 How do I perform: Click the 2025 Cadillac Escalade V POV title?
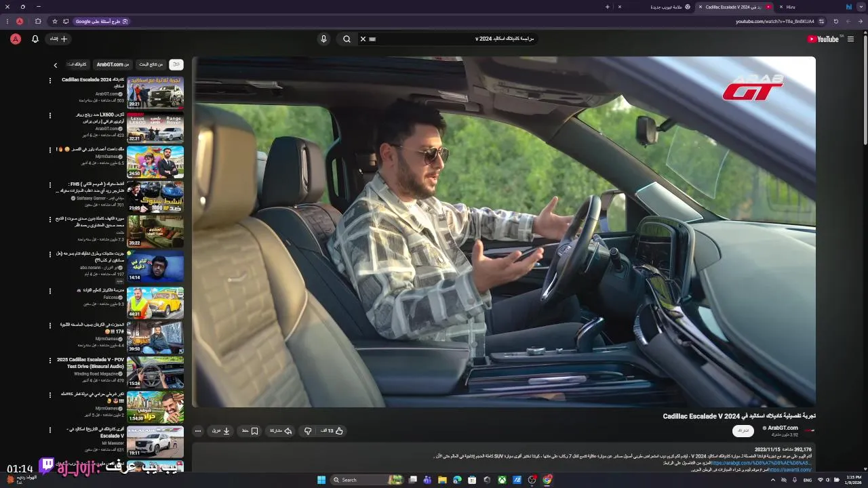(91, 363)
